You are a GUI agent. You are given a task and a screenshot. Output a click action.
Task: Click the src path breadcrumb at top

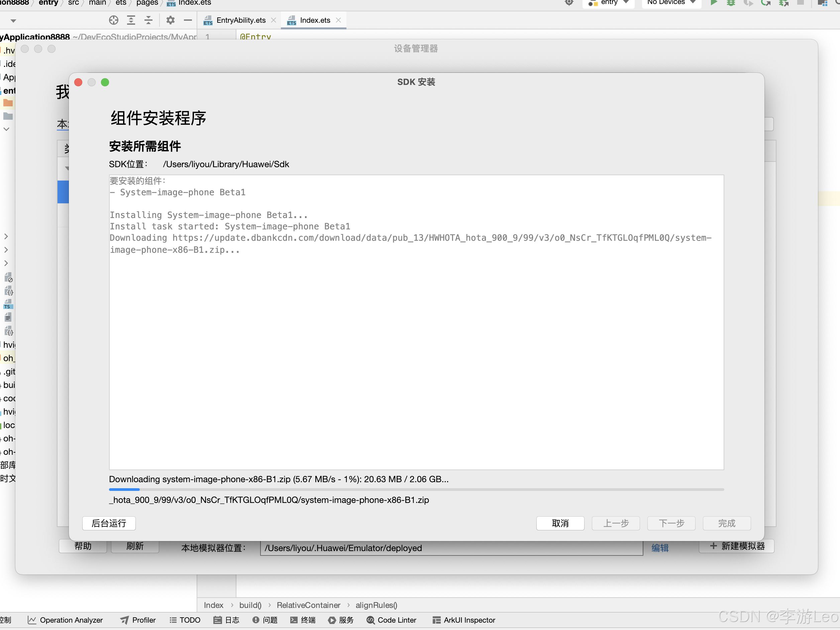click(73, 3)
